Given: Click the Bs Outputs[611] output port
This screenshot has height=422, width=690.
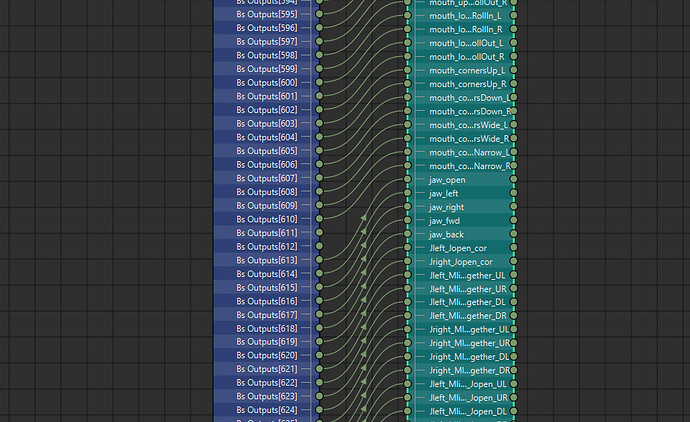Looking at the screenshot, I should point(319,232).
